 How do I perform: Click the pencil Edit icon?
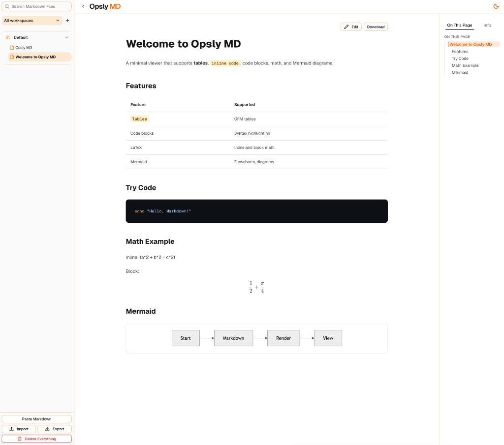point(346,27)
